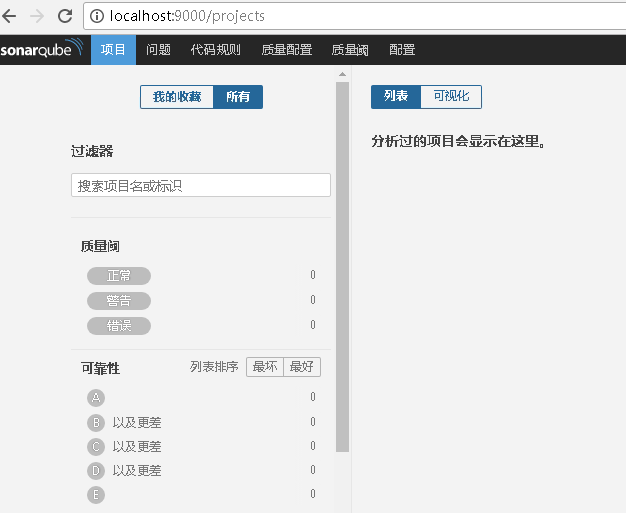The width and height of the screenshot is (626, 513).
Task: Click the 质量阈 filter section heading
Action: 100,246
